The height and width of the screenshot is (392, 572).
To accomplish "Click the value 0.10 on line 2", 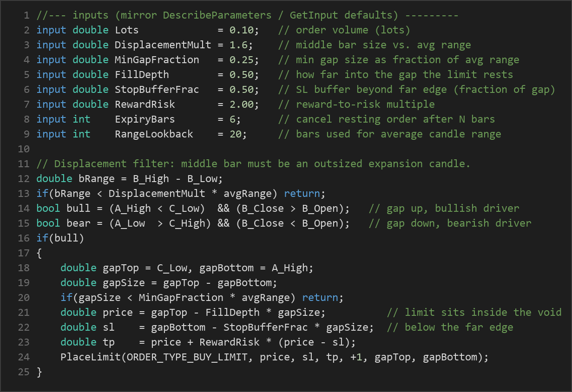I will [242, 30].
